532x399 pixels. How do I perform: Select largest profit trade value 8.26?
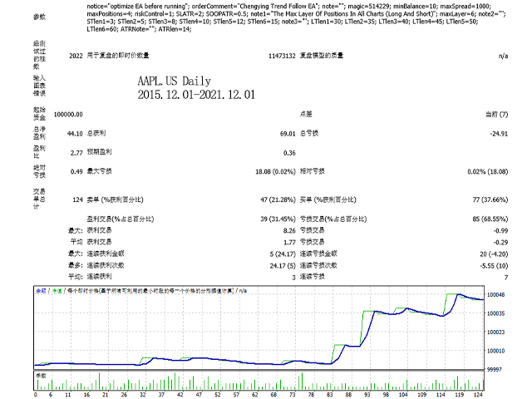click(x=289, y=231)
